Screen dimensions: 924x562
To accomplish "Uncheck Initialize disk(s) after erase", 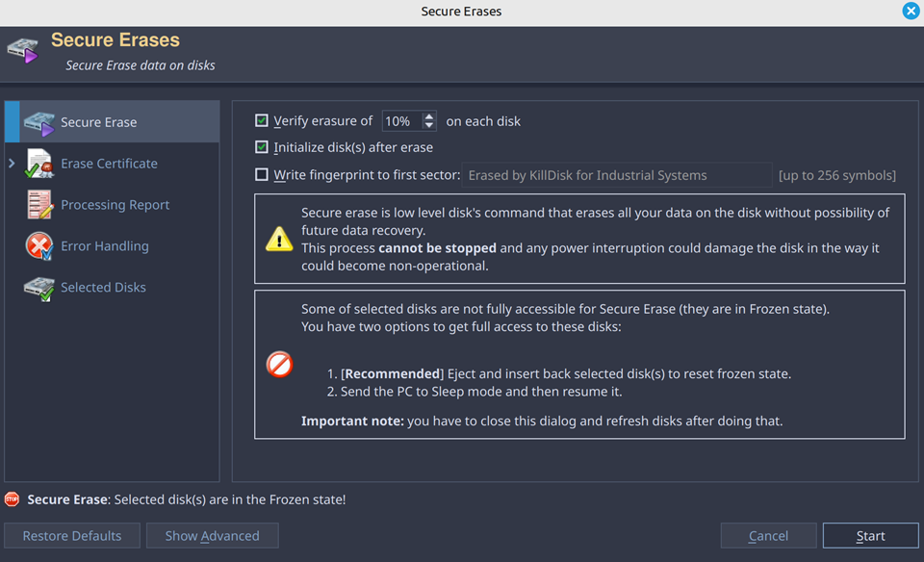I will [x=262, y=148].
